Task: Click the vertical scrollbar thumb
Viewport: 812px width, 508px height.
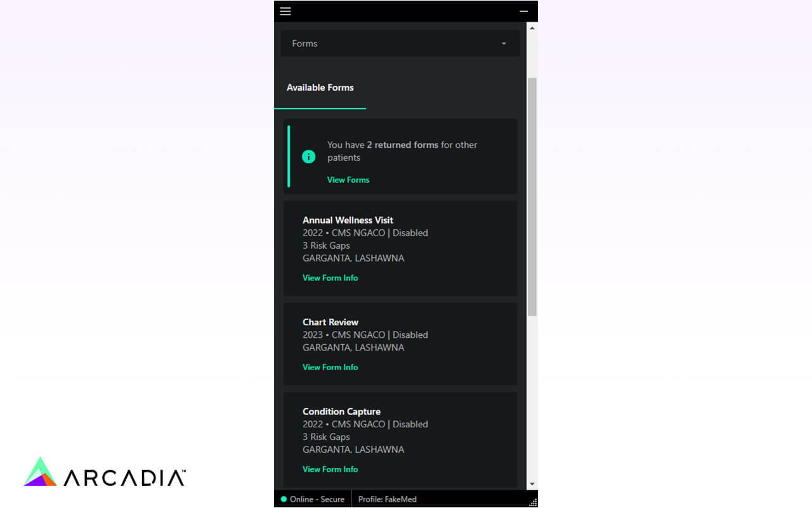Action: click(532, 197)
